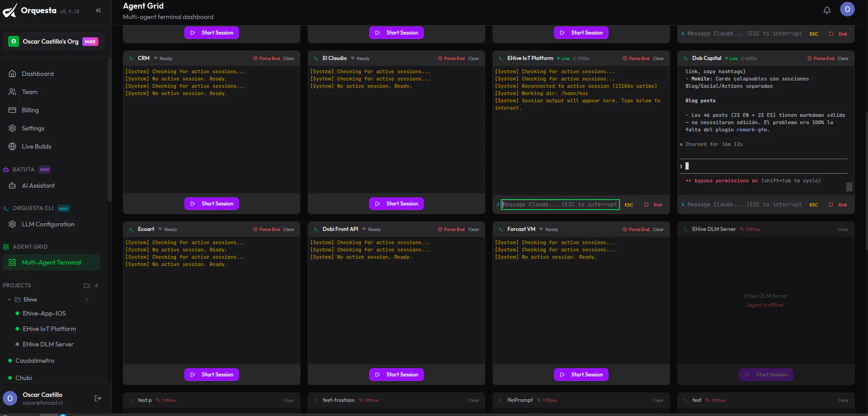
Task: Open Settings in the sidebar
Action: click(33, 128)
